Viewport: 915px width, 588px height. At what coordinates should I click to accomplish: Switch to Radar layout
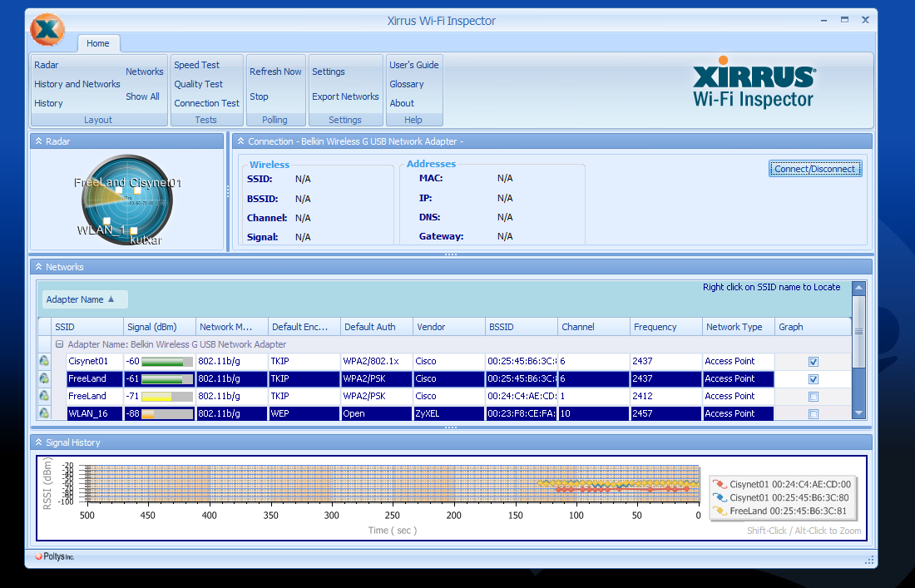[x=47, y=65]
